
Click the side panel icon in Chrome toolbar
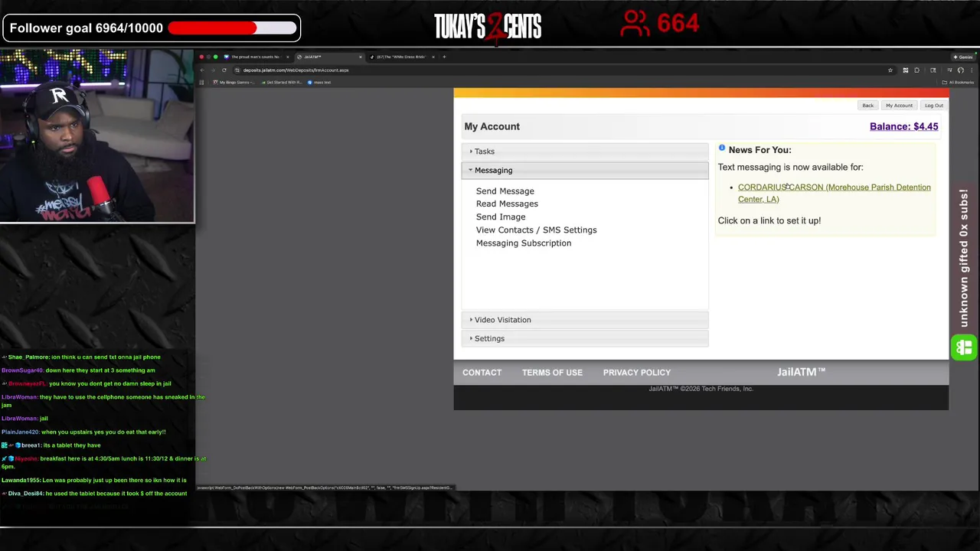[x=933, y=70]
